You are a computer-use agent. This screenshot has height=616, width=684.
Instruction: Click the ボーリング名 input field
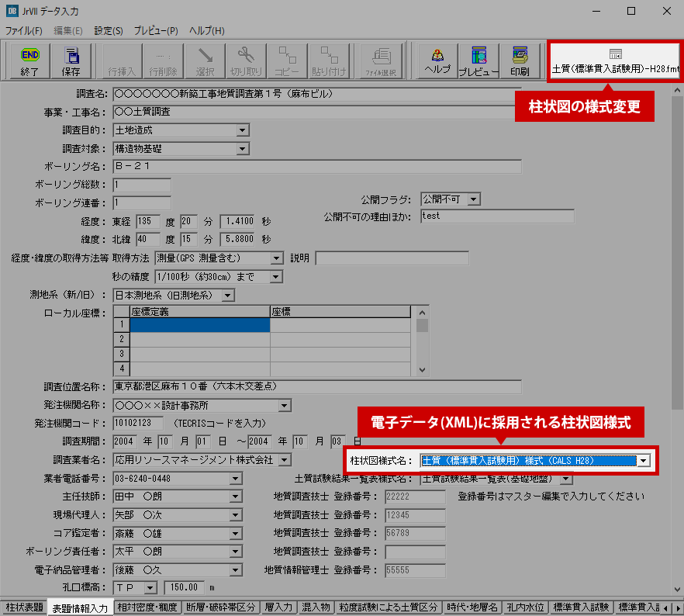coord(316,166)
